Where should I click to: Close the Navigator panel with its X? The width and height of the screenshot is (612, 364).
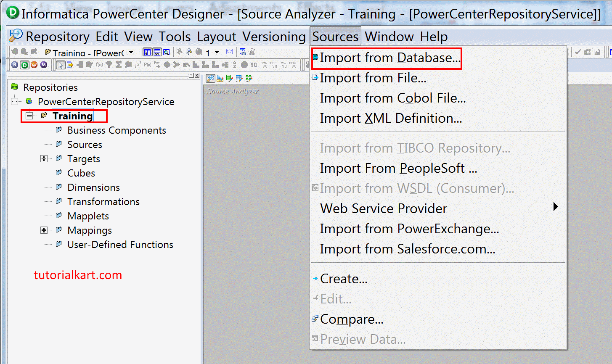tap(196, 75)
